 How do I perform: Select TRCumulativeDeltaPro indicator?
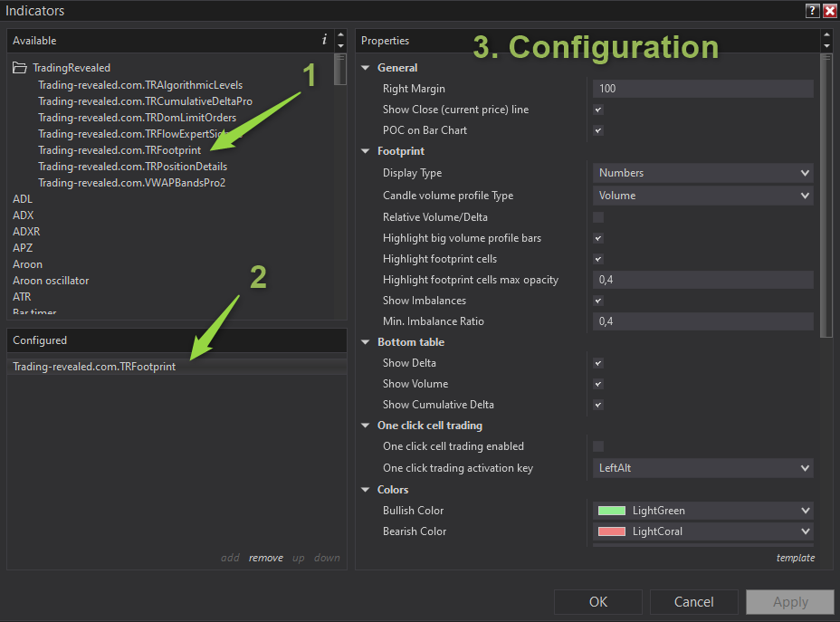[x=145, y=101]
